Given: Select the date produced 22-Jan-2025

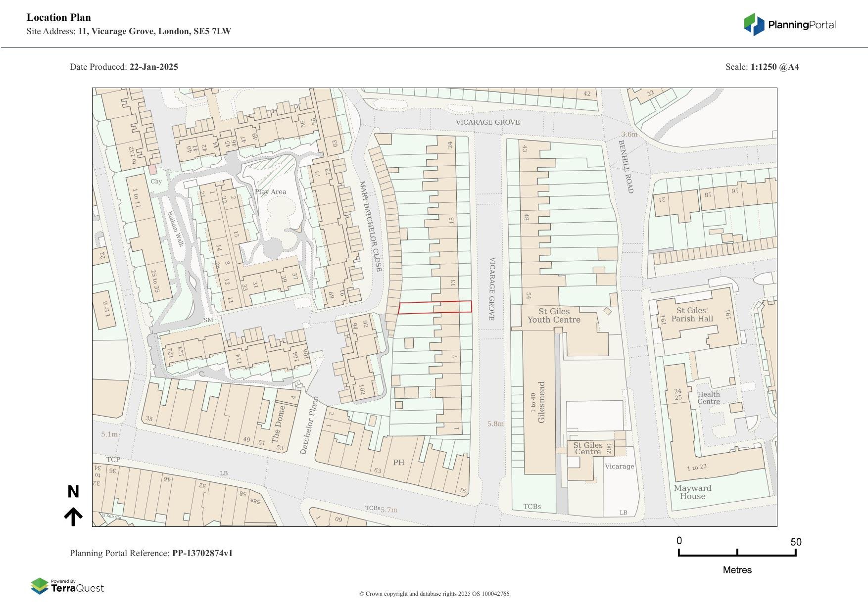Looking at the screenshot, I should point(153,67).
